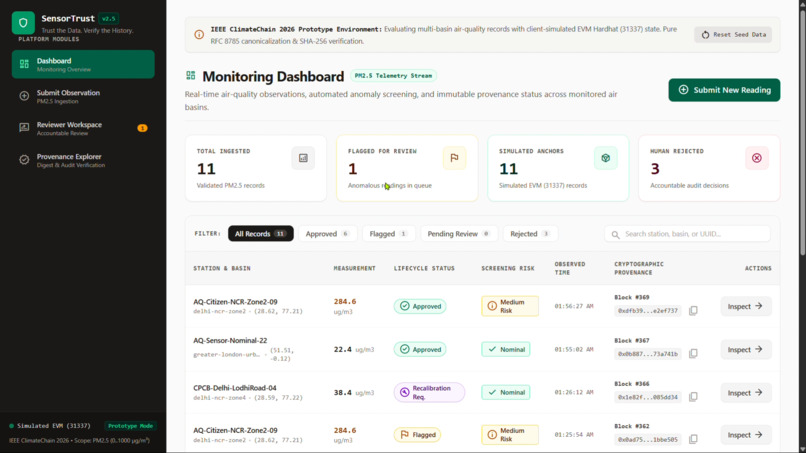The height and width of the screenshot is (453, 806).
Task: Click the search magnifier icon
Action: click(615, 234)
